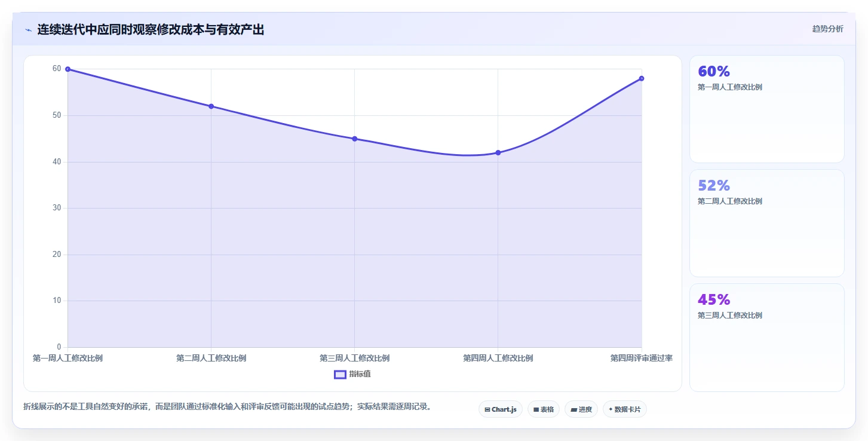Viewport: 868px width, 441px height.
Task: Click data point for 第二周人工修改比例
Action: 211,106
